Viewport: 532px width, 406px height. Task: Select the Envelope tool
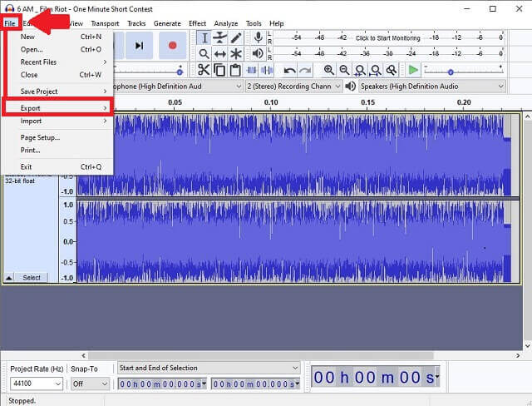pos(219,37)
